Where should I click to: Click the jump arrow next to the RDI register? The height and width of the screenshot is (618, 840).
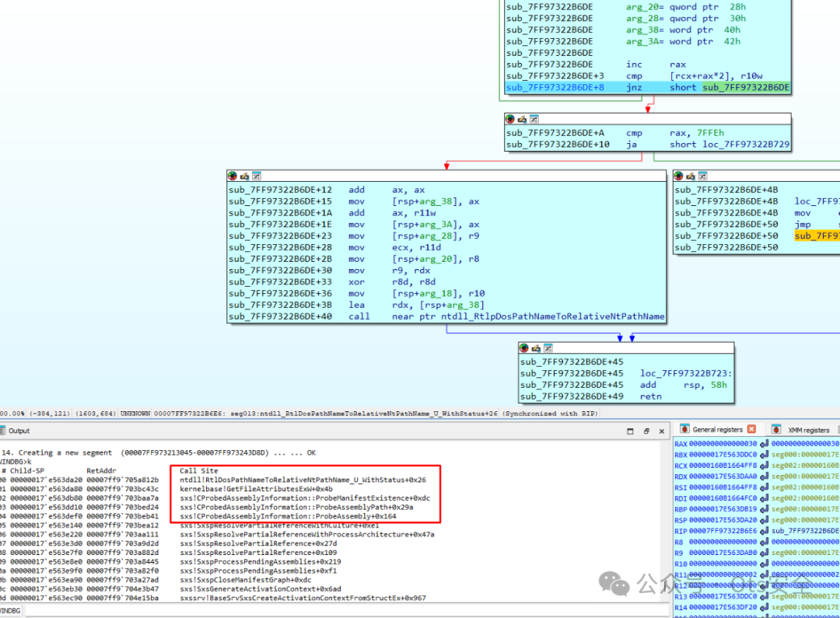coord(765,498)
